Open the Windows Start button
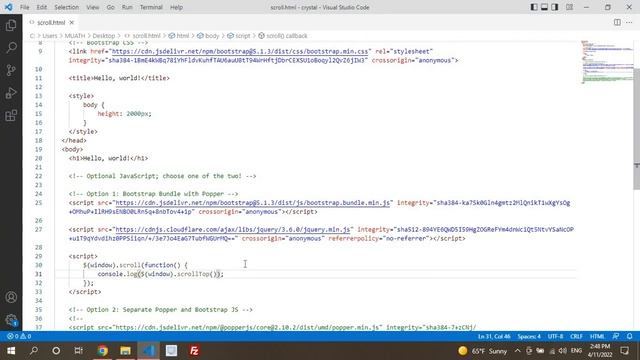640x360 pixels. (11, 351)
